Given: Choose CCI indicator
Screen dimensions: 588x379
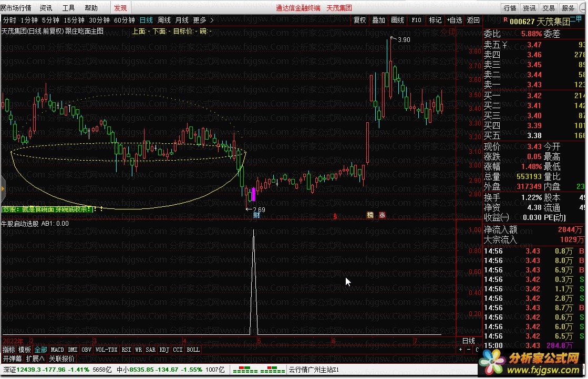Looking at the screenshot, I should 178,350.
